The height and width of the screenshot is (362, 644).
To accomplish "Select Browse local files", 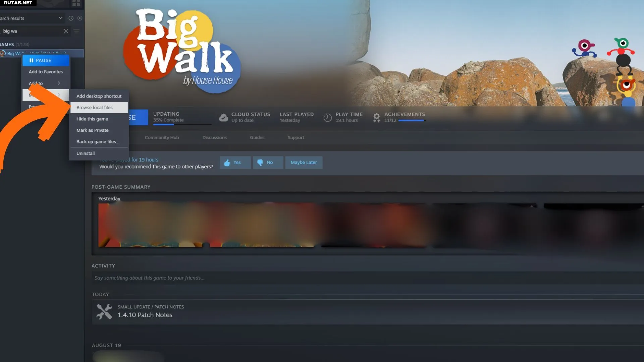I will point(99,108).
